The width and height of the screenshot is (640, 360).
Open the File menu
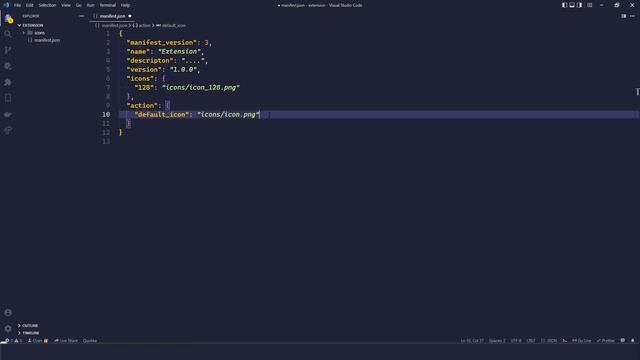tap(17, 5)
